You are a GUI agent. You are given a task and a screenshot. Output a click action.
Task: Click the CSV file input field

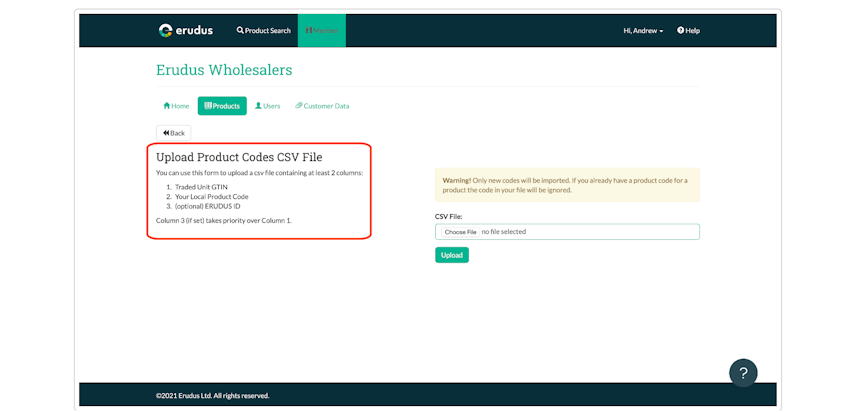click(567, 232)
